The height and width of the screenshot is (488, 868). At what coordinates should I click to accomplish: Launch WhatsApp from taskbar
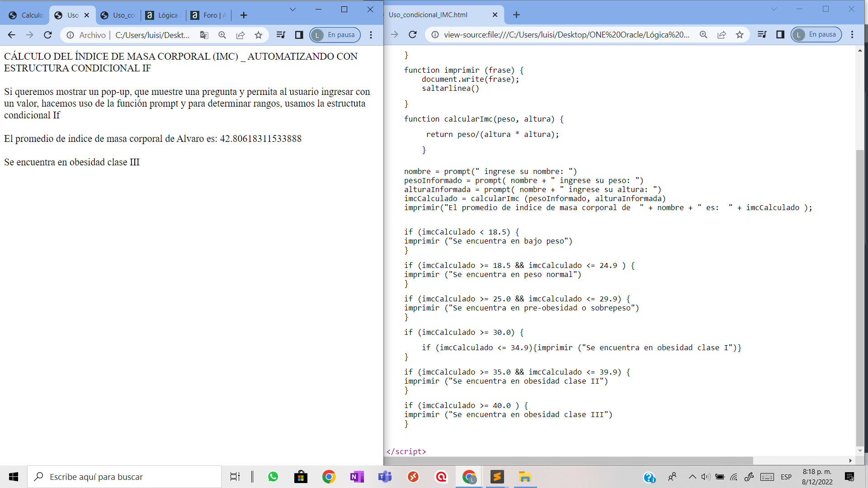pyautogui.click(x=273, y=477)
